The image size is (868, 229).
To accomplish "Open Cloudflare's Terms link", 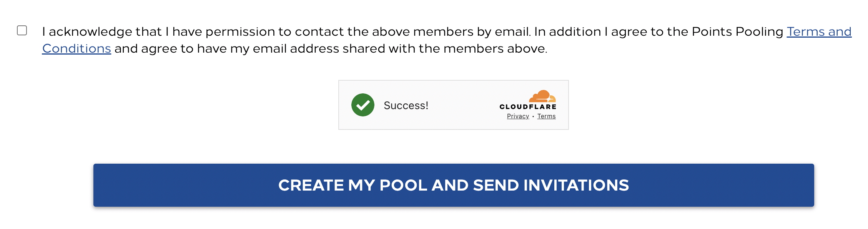I will [546, 116].
